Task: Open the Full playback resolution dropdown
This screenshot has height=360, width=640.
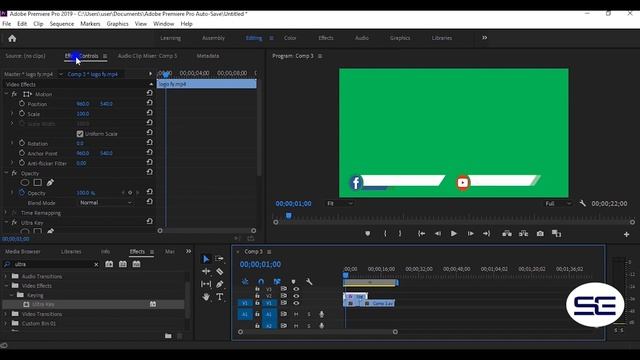Action: [558, 203]
